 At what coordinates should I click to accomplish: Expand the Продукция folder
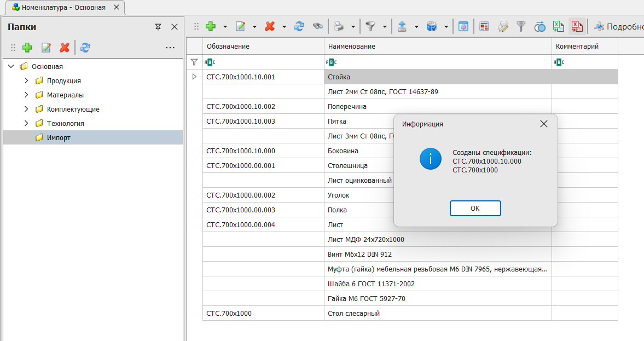pos(26,80)
